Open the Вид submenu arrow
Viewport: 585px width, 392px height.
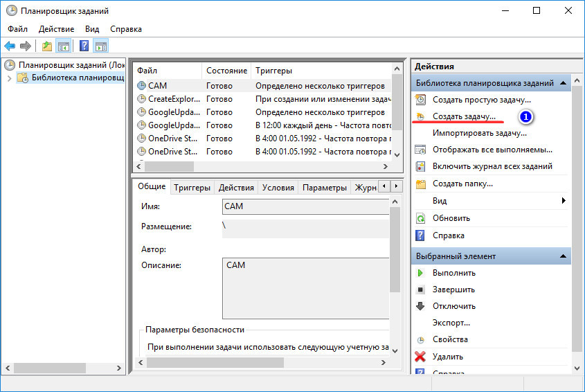tap(564, 200)
